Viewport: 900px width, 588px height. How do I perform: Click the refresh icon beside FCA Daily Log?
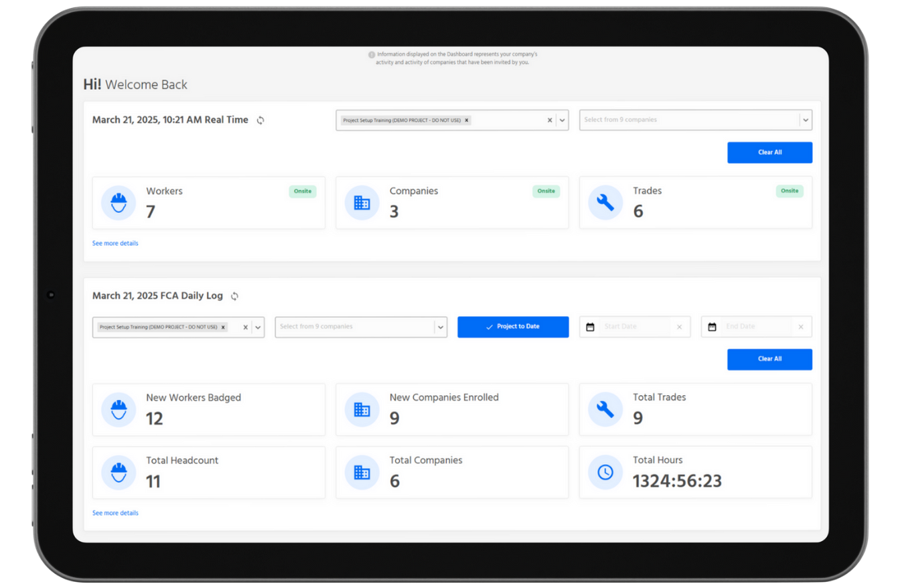click(234, 296)
